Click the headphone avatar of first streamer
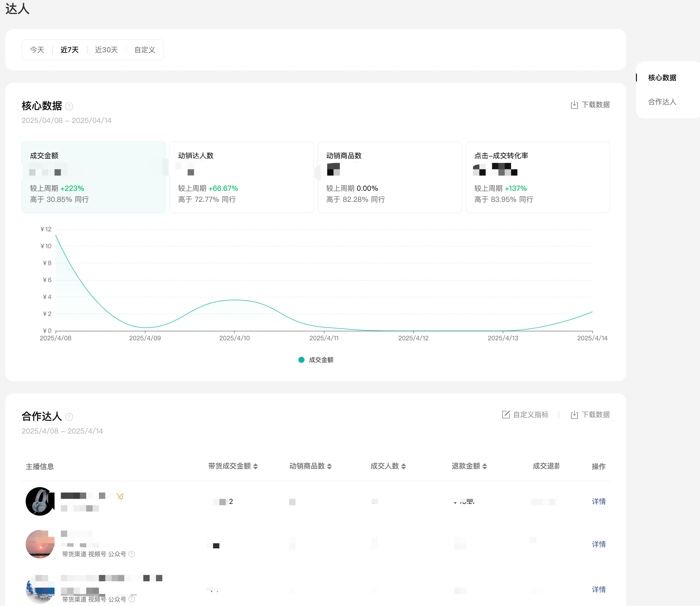Screen dimensions: 700x606 point(40,501)
